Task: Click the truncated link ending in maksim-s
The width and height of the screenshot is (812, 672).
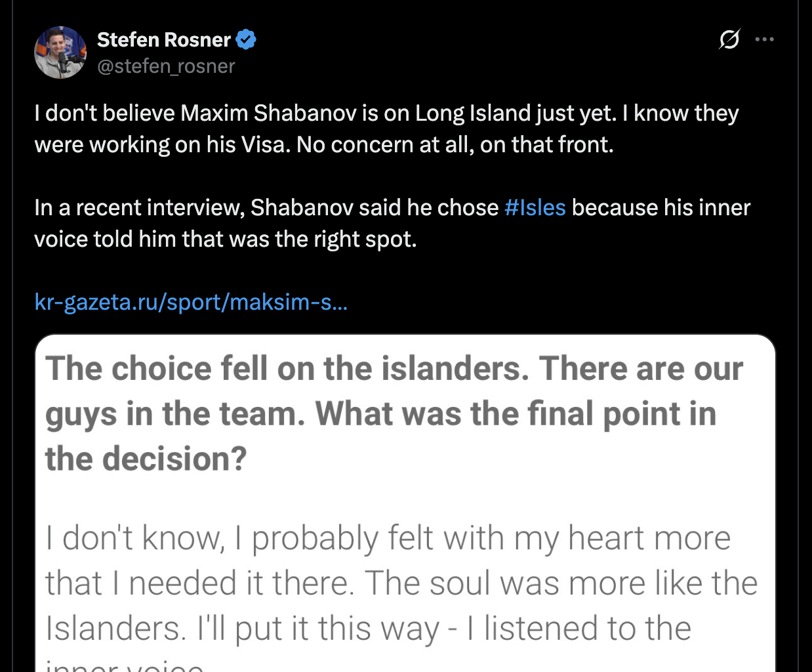Action: [x=190, y=303]
